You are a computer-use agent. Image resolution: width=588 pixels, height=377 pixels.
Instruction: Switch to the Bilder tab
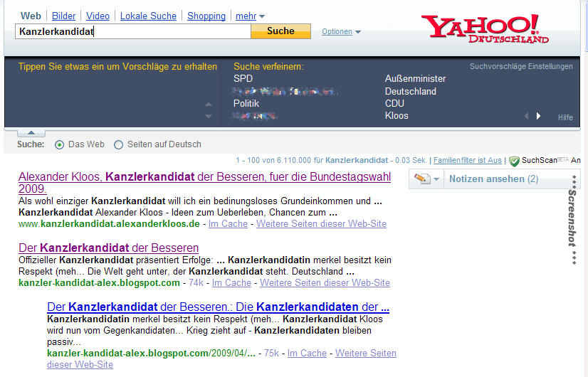pos(63,16)
